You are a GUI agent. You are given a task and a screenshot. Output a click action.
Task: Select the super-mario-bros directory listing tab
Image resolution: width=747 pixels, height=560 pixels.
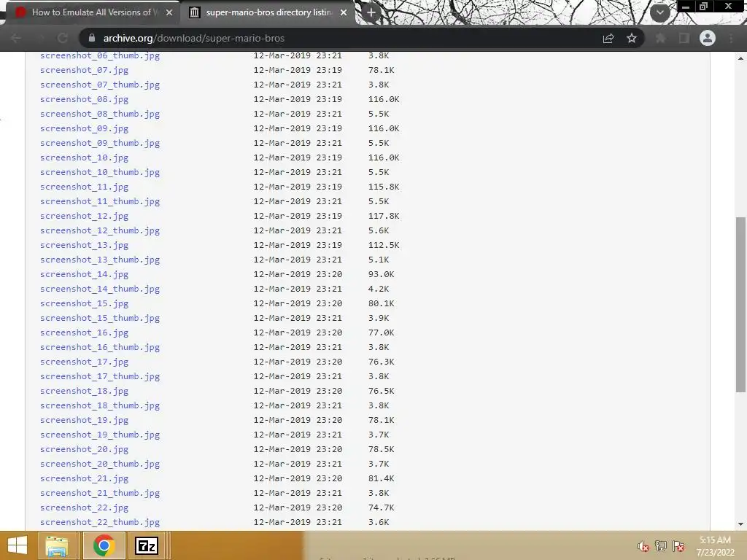268,12
